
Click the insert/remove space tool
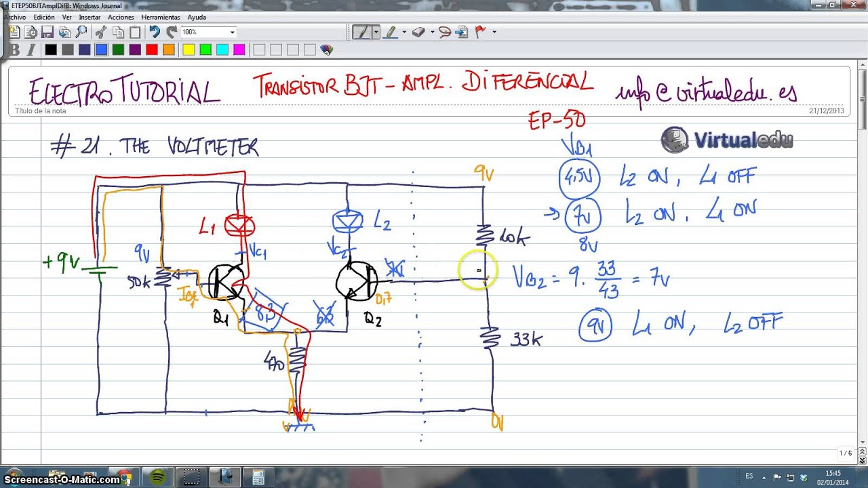(462, 32)
